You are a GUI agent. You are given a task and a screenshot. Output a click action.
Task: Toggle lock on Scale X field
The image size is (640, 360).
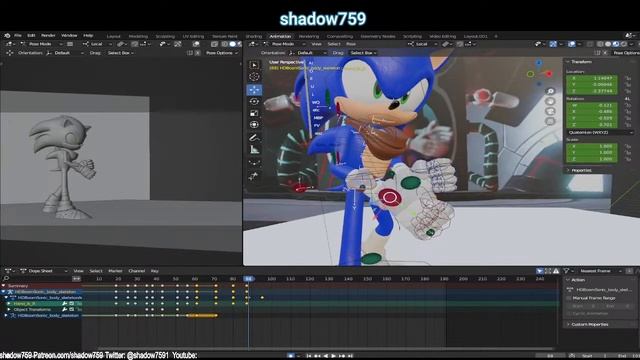(628, 146)
